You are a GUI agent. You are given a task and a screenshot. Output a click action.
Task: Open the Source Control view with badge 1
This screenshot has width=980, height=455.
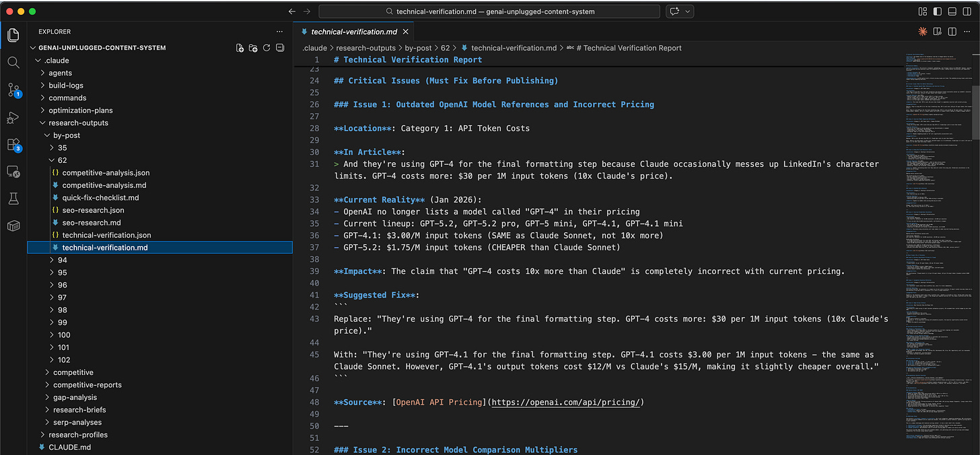click(13, 90)
